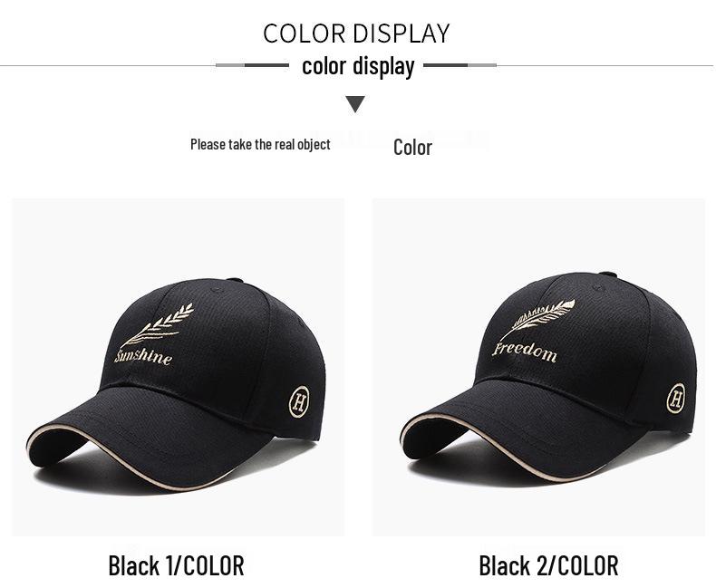
Task: Select the "Black 2/COLOR" label
Action: click(548, 565)
